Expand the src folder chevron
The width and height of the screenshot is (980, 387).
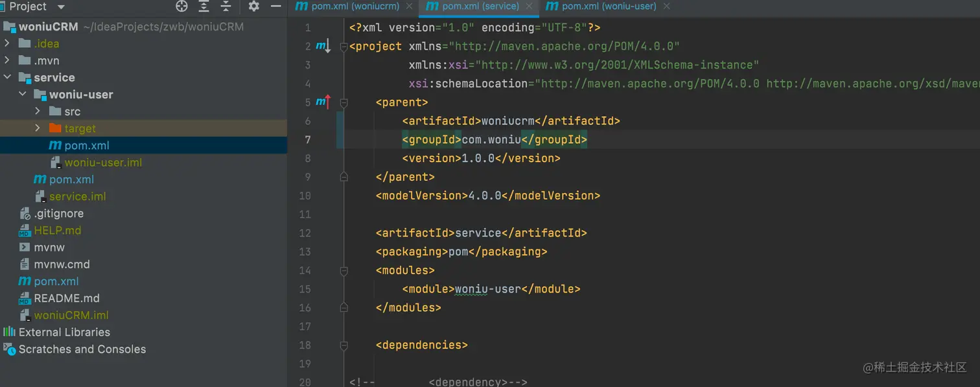38,111
